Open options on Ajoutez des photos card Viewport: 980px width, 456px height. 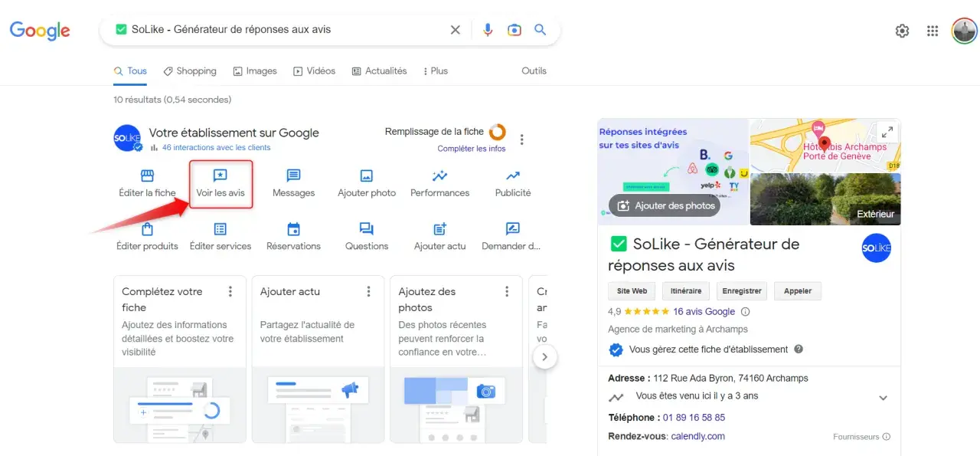tap(507, 292)
